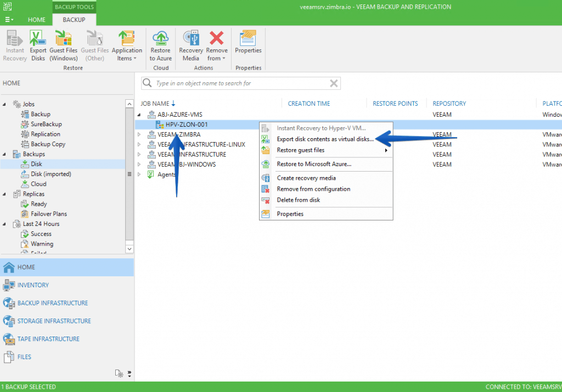
Task: Choose Export disk contents as virtual disks
Action: click(325, 139)
